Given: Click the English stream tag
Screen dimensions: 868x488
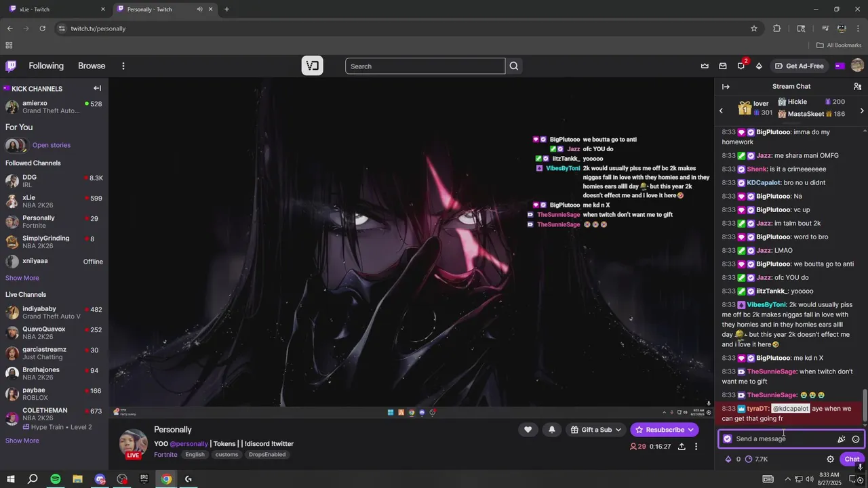Looking at the screenshot, I should [195, 455].
